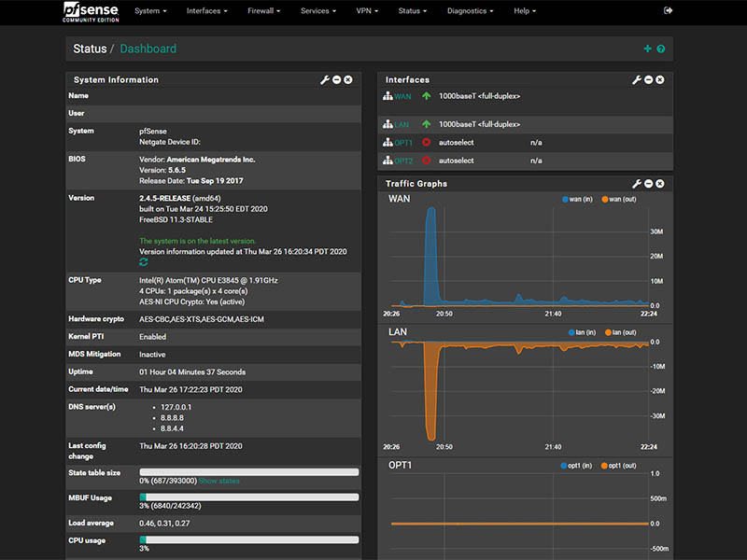The height and width of the screenshot is (560, 747).
Task: Open the dashboard help icon
Action: [x=661, y=49]
